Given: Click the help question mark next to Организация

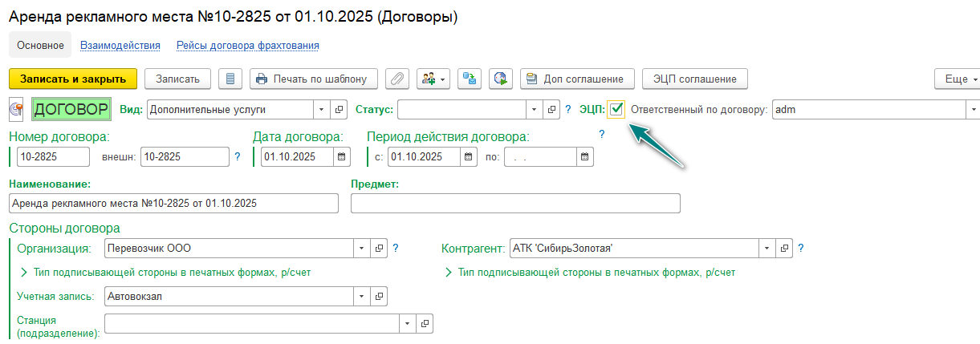Looking at the screenshot, I should [396, 248].
